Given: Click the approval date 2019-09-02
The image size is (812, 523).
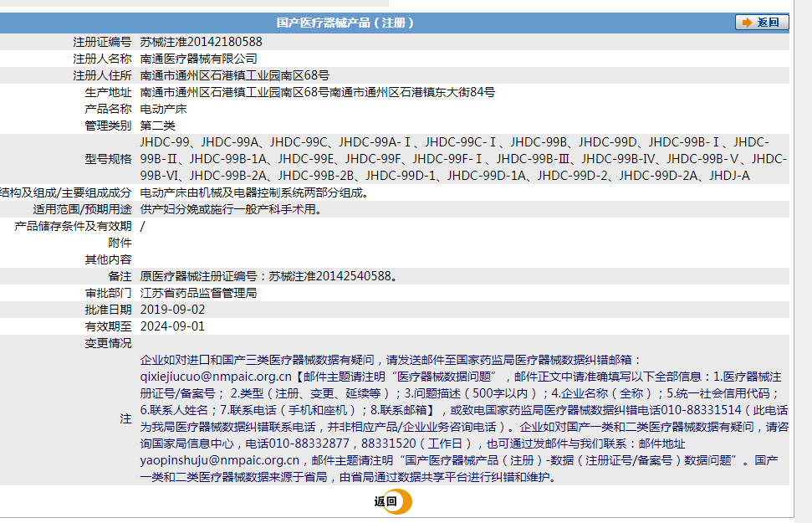Looking at the screenshot, I should pos(172,310).
